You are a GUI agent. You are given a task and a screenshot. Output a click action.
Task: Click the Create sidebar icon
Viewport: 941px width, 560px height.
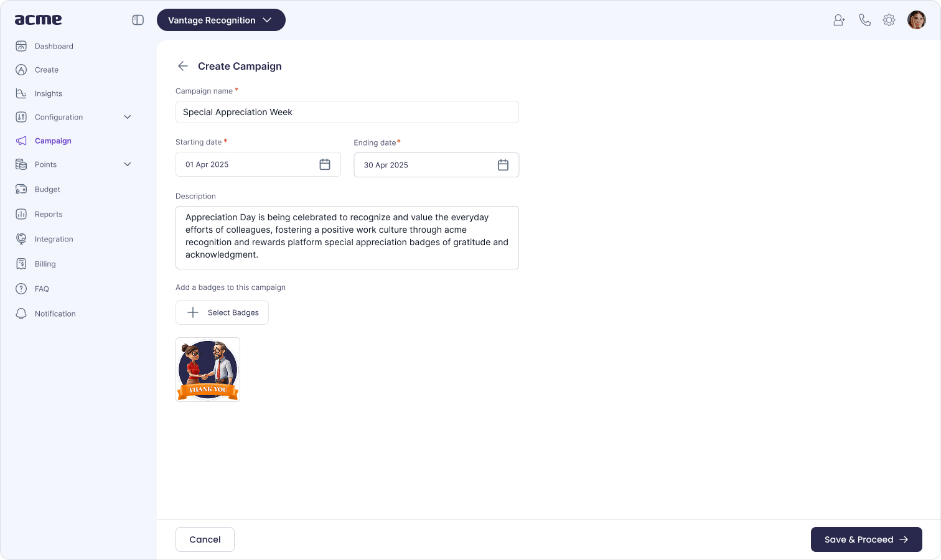[x=21, y=70]
